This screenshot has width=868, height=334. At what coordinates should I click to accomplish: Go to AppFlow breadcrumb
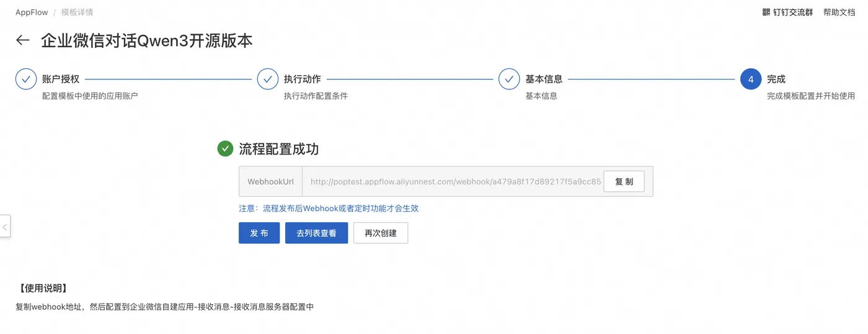31,12
